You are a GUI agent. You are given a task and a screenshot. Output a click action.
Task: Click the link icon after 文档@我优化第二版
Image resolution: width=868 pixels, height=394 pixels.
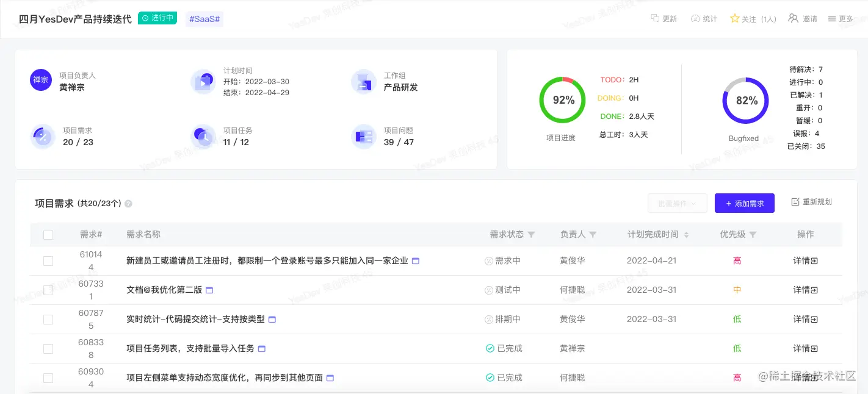(x=209, y=290)
